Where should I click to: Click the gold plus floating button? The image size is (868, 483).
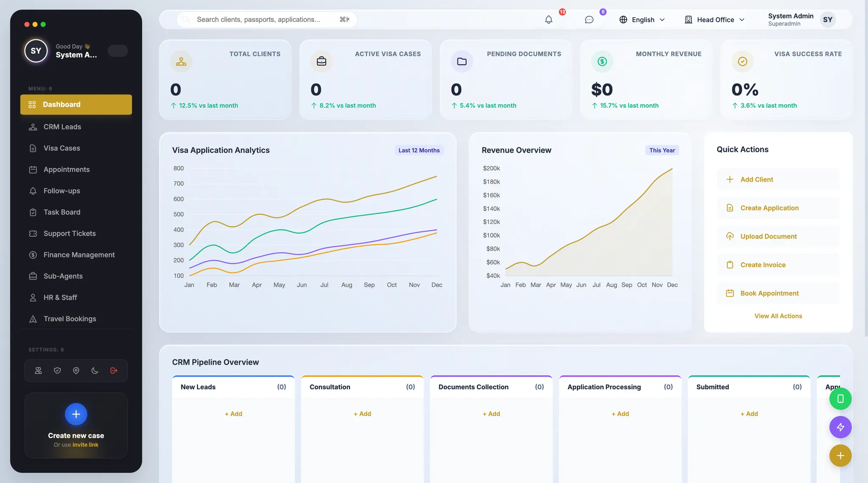(x=840, y=455)
